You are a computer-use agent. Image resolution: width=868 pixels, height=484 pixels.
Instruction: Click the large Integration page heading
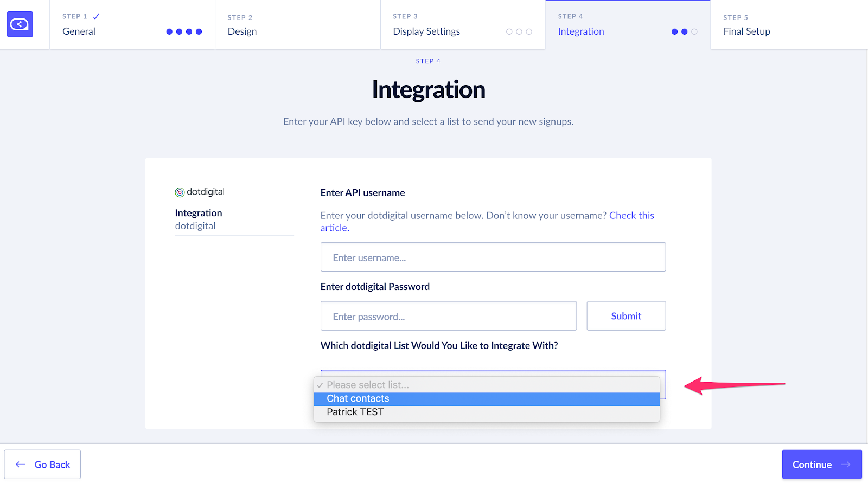pyautogui.click(x=429, y=89)
